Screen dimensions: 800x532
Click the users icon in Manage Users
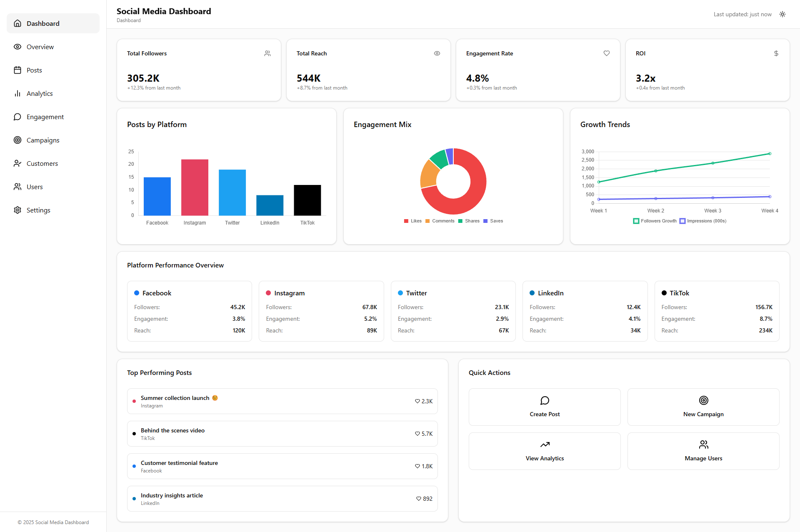pyautogui.click(x=703, y=445)
